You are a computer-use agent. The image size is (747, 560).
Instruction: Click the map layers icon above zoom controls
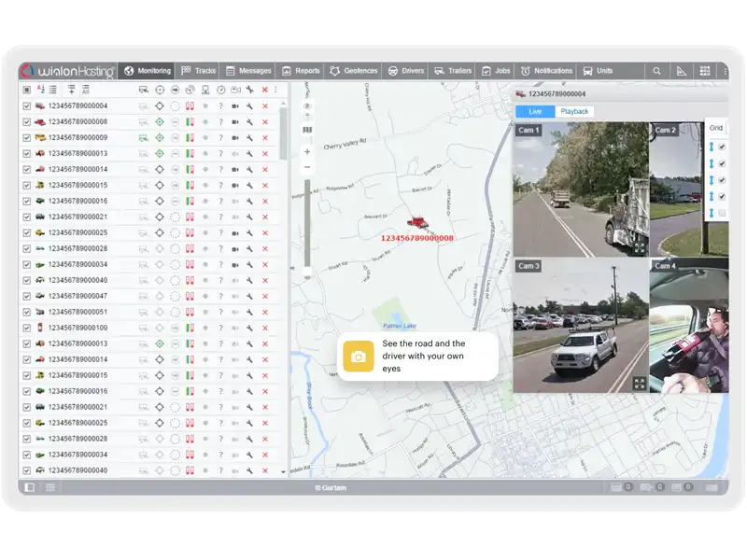click(x=307, y=130)
